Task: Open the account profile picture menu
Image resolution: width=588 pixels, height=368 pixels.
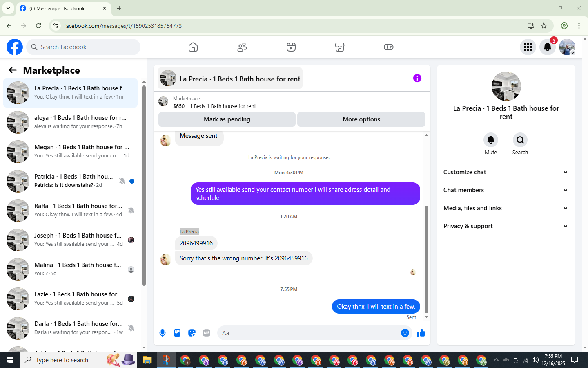Action: click(567, 47)
